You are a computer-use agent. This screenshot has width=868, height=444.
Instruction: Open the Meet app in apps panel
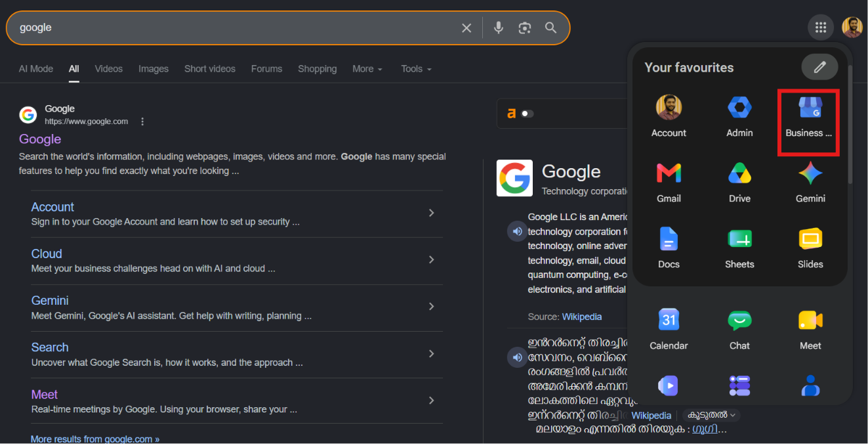pos(810,329)
